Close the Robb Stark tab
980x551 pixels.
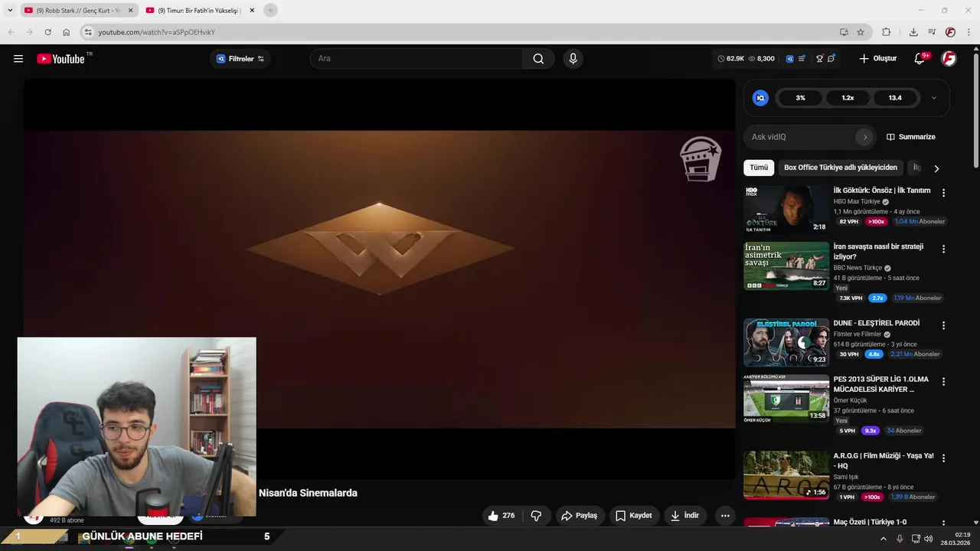pos(130,11)
